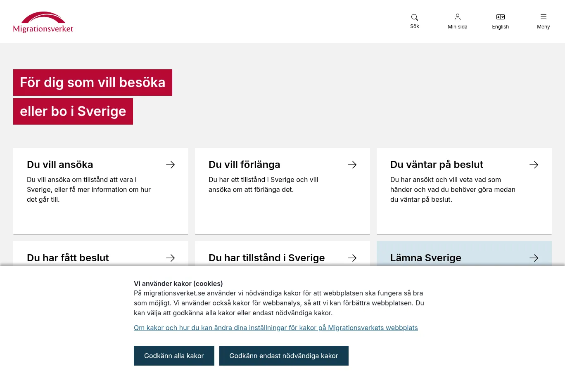The width and height of the screenshot is (565, 392).
Task: Open Min sida using the person icon
Action: (458, 17)
